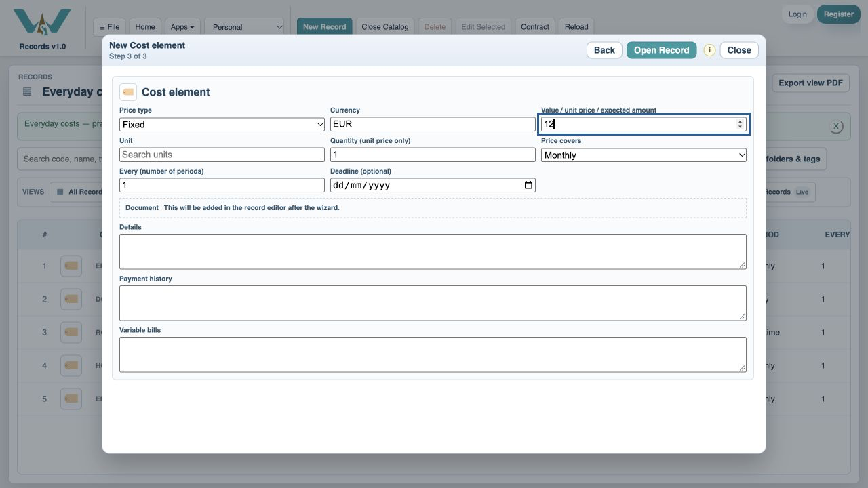The width and height of the screenshot is (868, 488).
Task: Click the Records app logo
Action: 42,22
